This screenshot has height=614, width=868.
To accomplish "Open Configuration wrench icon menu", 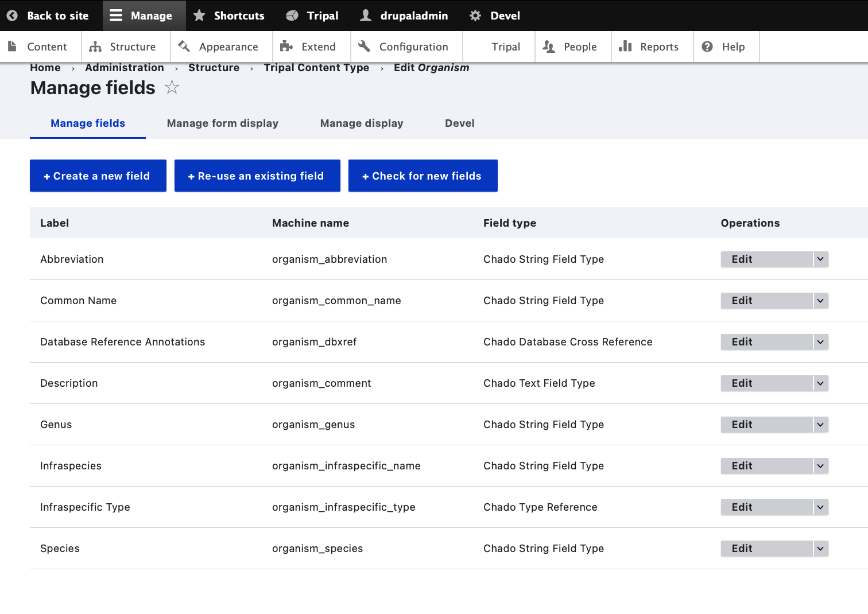I will click(x=364, y=46).
